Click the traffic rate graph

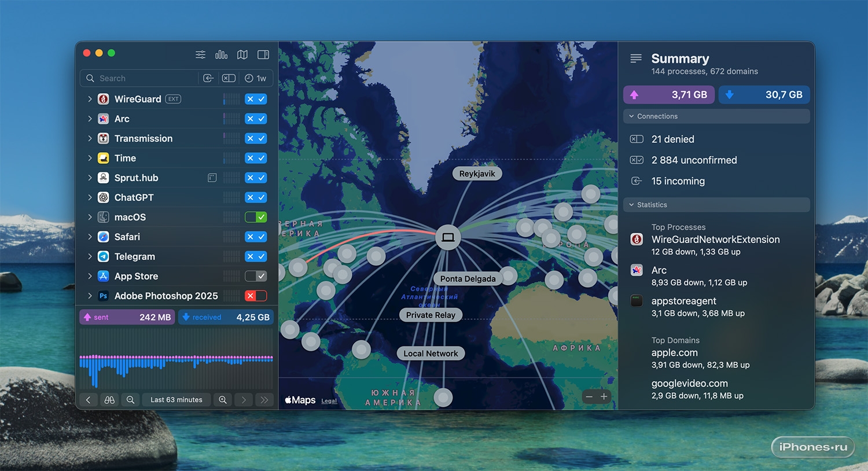click(x=176, y=359)
